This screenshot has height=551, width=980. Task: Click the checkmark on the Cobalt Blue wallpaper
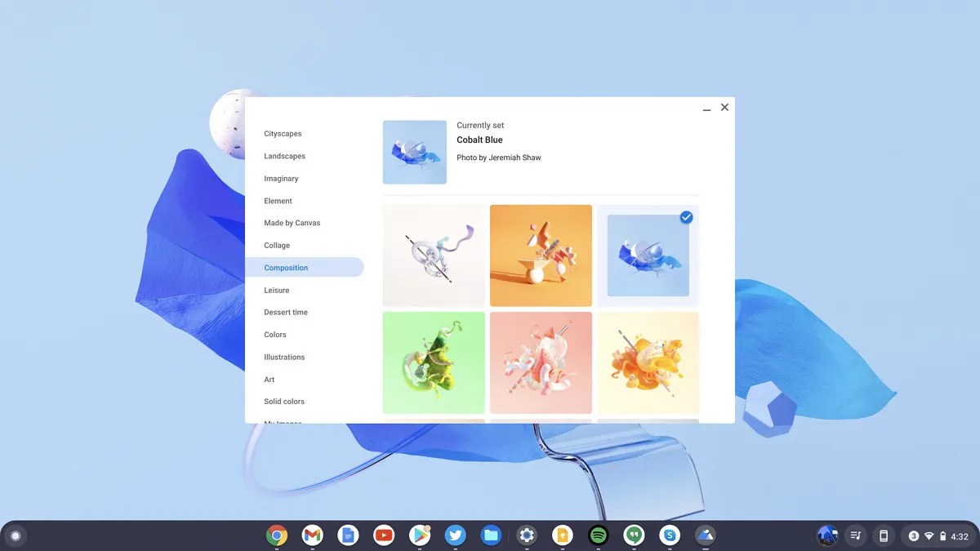click(686, 217)
